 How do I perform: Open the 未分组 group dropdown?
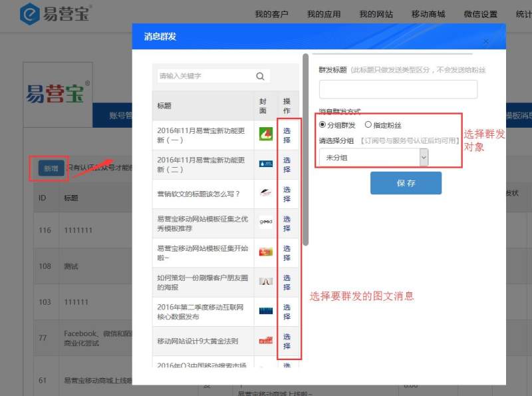click(374, 157)
